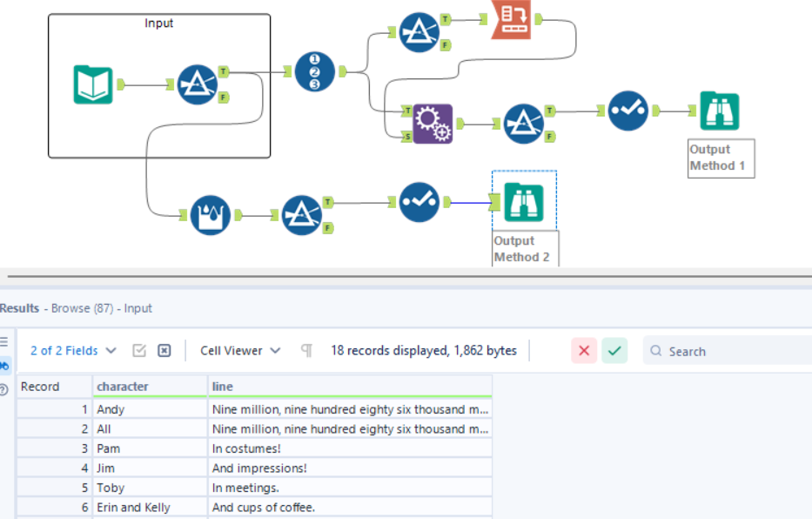
Task: Select the green Text Input tool
Action: (93, 84)
